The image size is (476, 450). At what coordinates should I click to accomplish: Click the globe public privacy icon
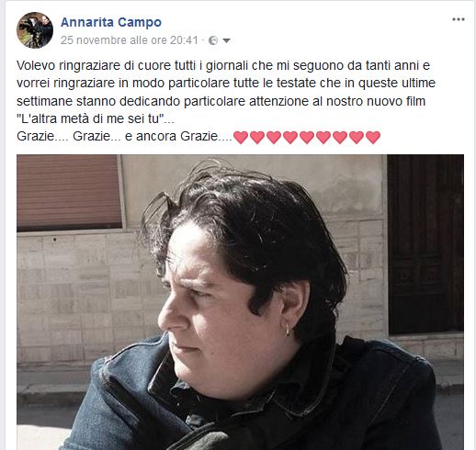point(213,40)
